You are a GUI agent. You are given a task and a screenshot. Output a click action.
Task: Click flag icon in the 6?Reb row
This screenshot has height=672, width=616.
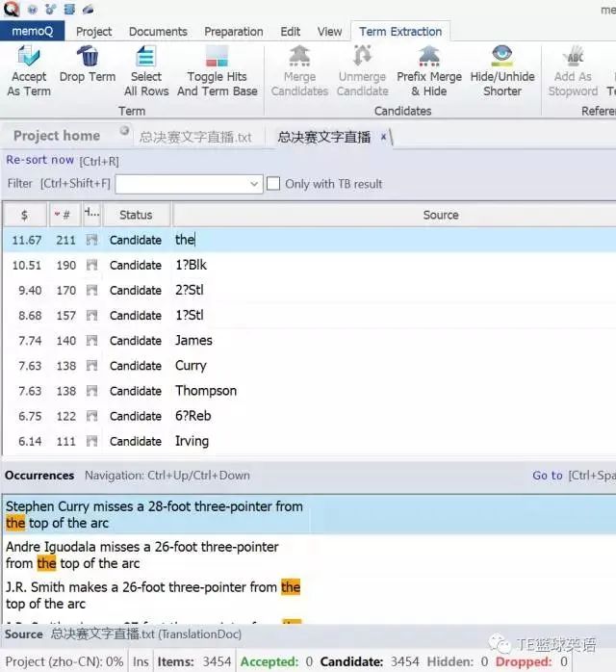[x=91, y=416]
